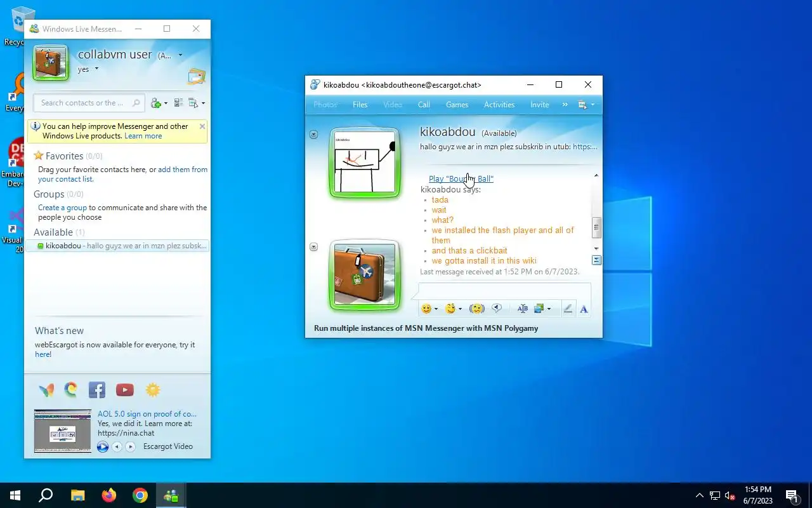This screenshot has height=508, width=812.
Task: Click the sun weather icon
Action: [153, 390]
